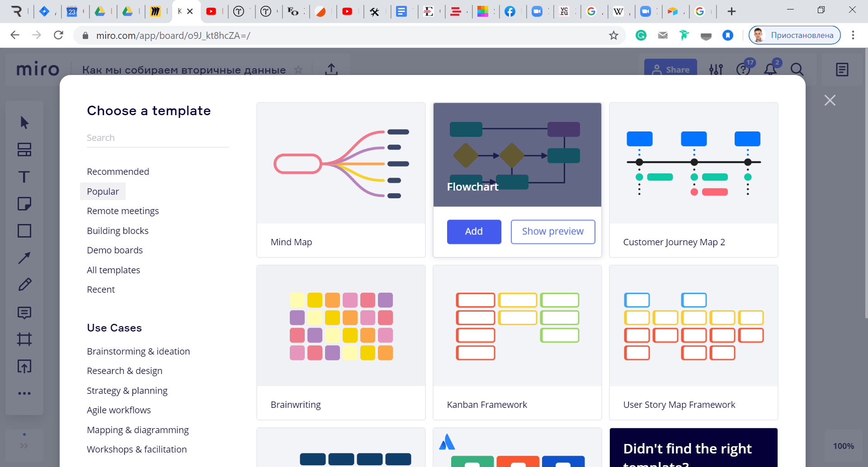Select the Comment tool

click(x=24, y=313)
